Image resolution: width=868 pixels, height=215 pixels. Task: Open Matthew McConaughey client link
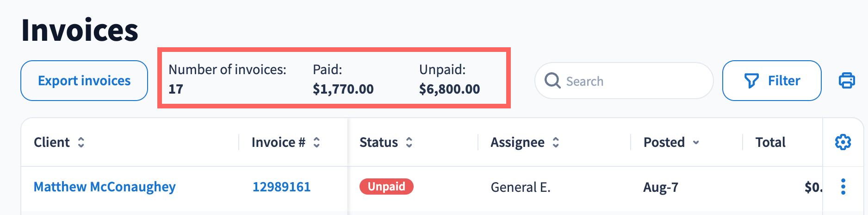coord(105,187)
